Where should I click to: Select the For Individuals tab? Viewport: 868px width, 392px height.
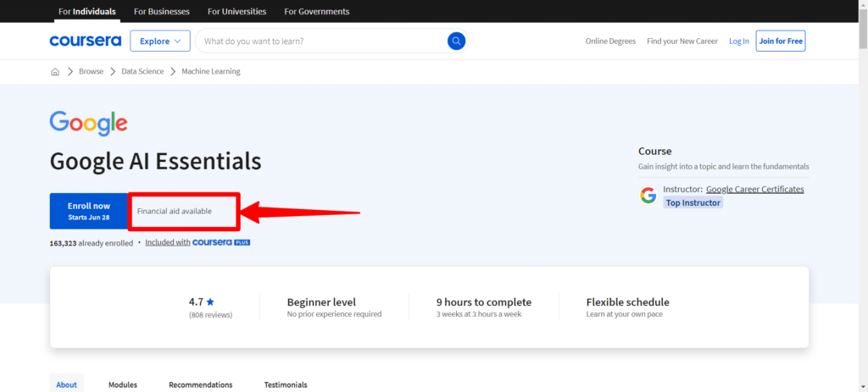(x=87, y=11)
